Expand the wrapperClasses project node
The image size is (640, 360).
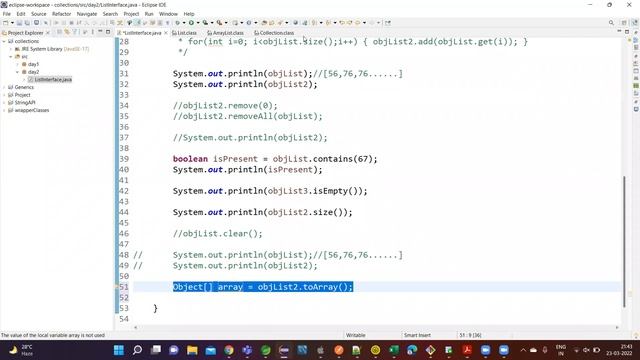[x=4, y=110]
